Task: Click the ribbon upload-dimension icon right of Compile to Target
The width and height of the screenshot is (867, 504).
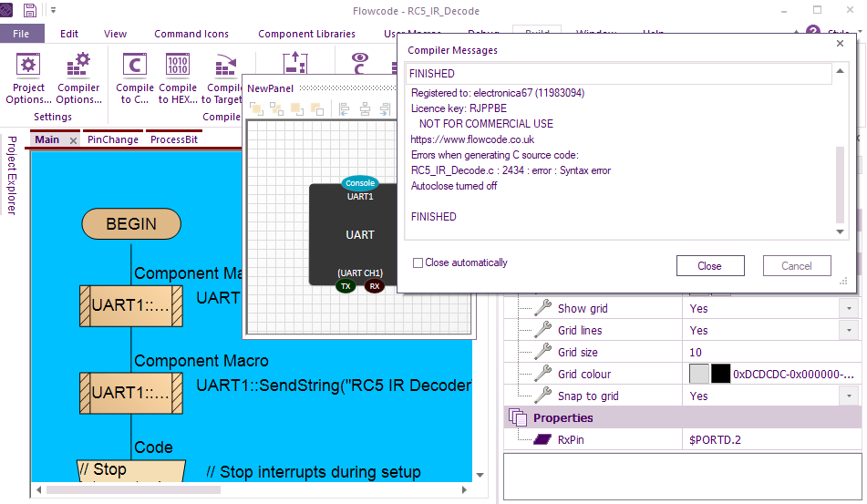Action: point(295,63)
